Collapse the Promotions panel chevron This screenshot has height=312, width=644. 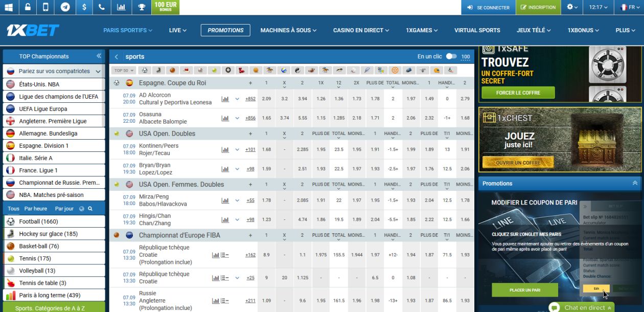click(x=635, y=183)
